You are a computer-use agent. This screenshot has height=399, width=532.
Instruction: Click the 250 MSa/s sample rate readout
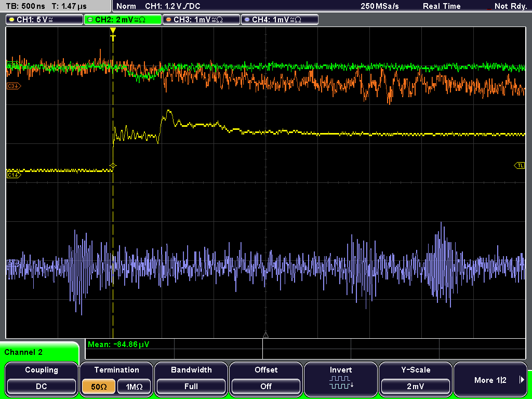click(x=380, y=6)
